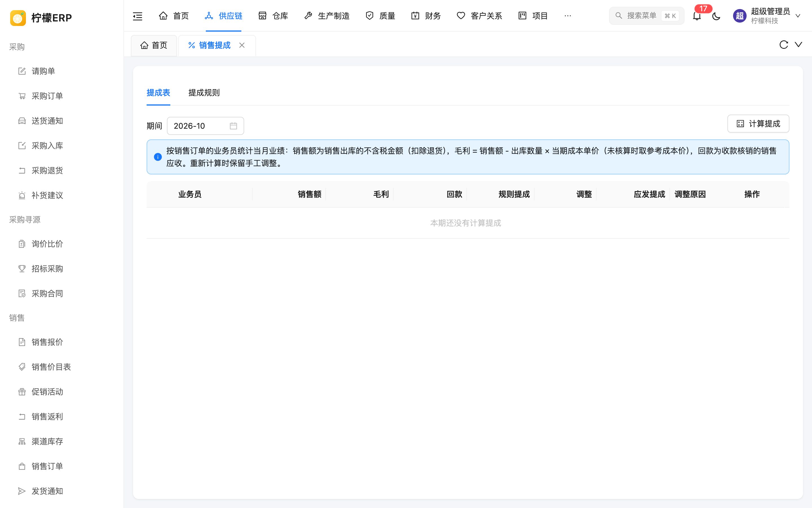The image size is (812, 508).
Task: Expand more menus with the ellipsis
Action: [x=568, y=16]
